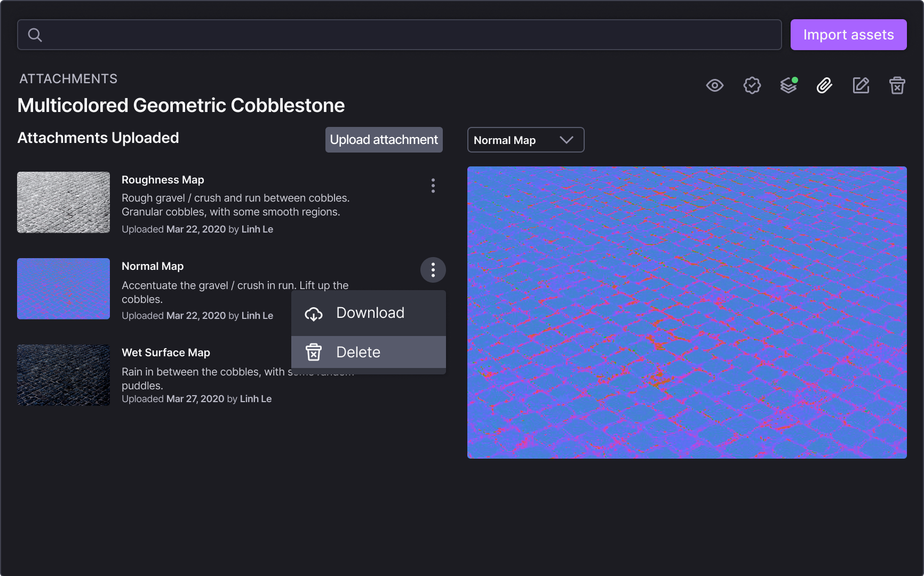Open the Roughness Map three-dot menu

(x=433, y=186)
